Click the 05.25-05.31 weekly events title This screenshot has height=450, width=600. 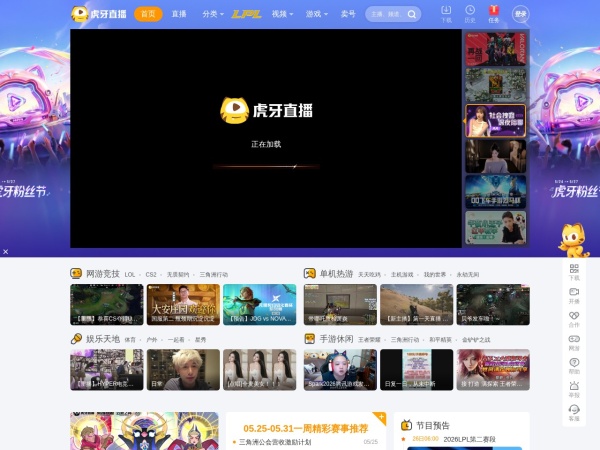pos(305,429)
